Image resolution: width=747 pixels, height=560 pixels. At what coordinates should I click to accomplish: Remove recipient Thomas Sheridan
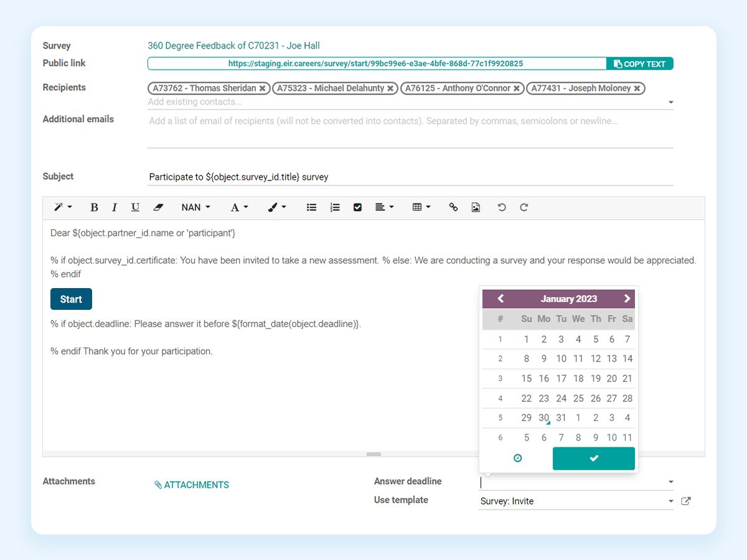[x=263, y=88]
